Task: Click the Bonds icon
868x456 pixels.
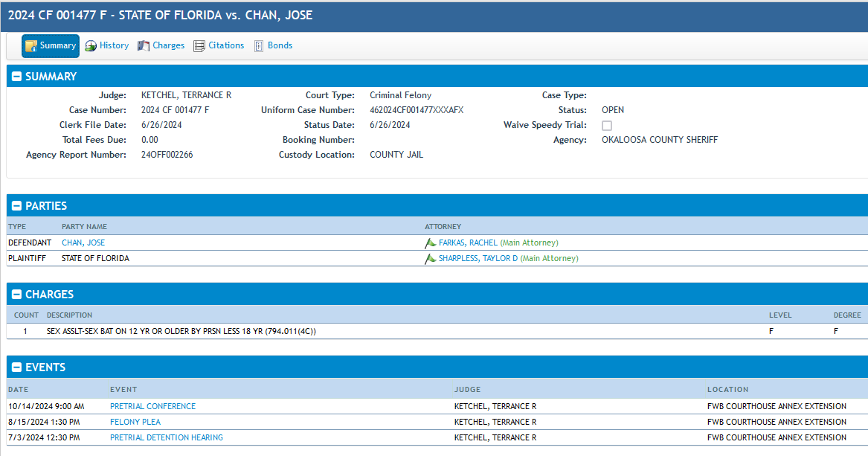Action: pos(259,46)
